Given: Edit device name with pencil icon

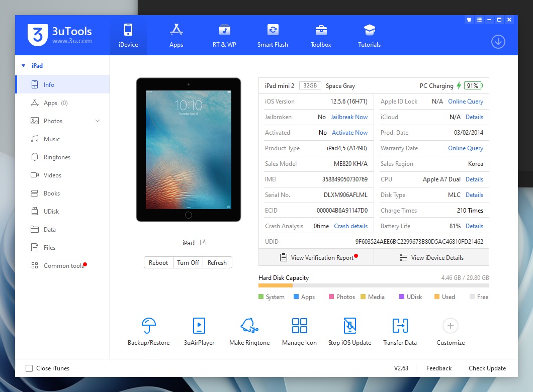Looking at the screenshot, I should [203, 243].
